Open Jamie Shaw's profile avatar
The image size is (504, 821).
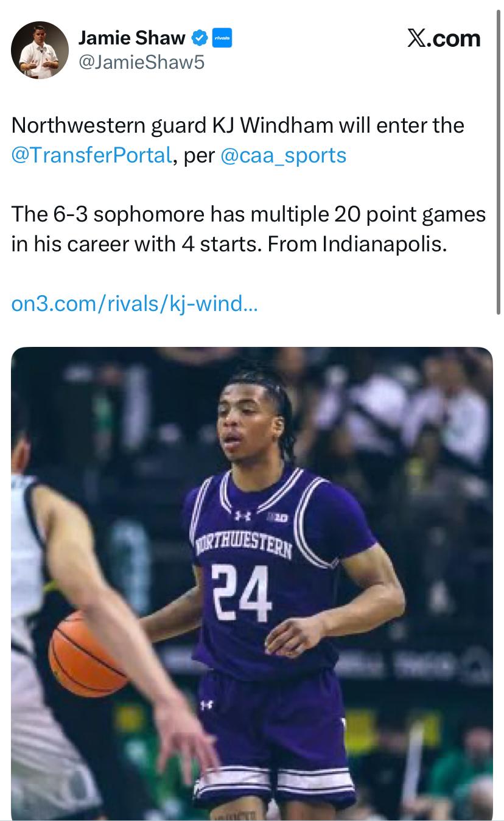tap(40, 50)
